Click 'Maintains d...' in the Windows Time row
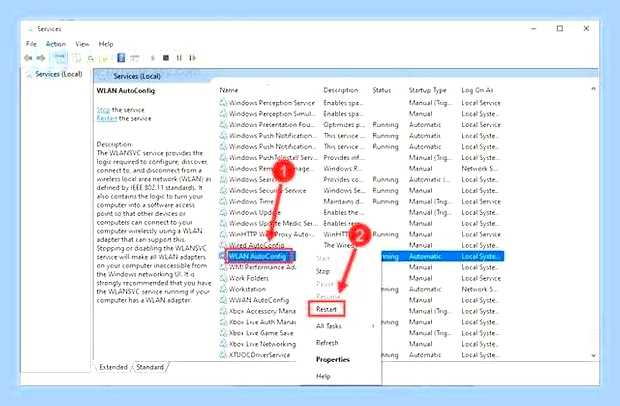This screenshot has height=406, width=620. (x=344, y=202)
